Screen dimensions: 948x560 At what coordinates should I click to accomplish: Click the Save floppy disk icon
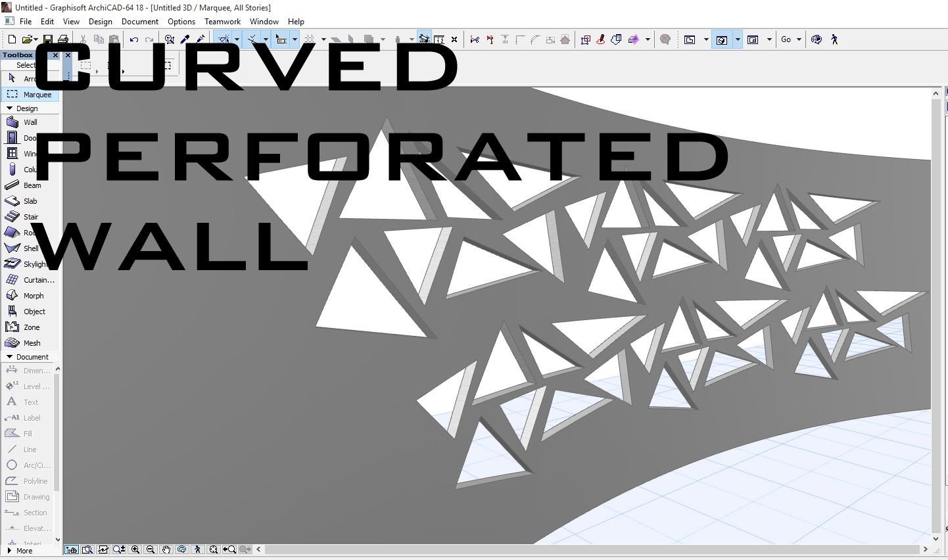pyautogui.click(x=48, y=39)
